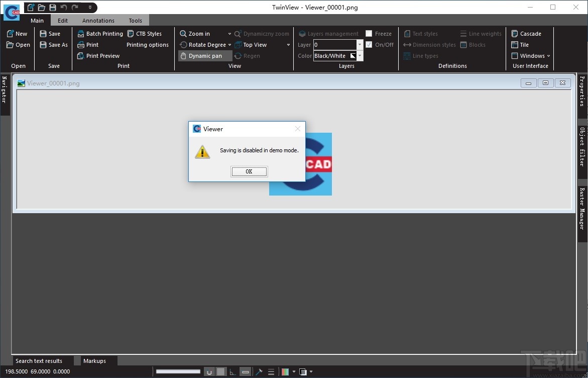Click Open in the ribbon Open group
The width and height of the screenshot is (588, 378).
click(19, 45)
